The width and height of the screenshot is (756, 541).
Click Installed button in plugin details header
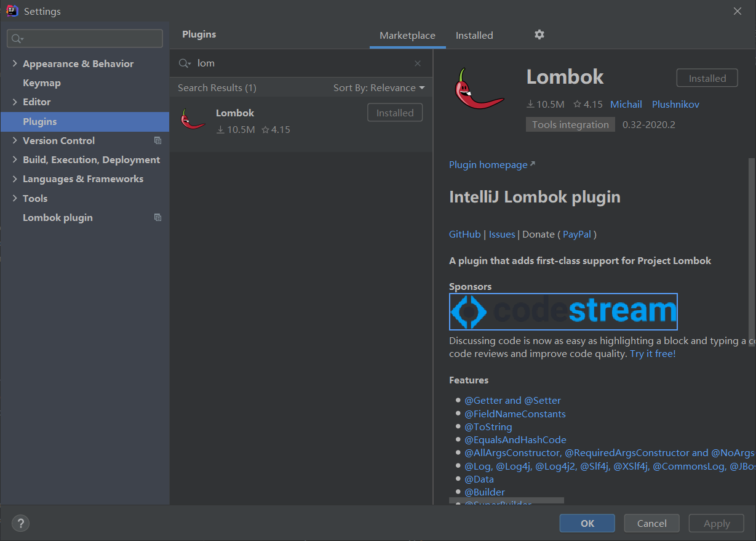pyautogui.click(x=707, y=78)
